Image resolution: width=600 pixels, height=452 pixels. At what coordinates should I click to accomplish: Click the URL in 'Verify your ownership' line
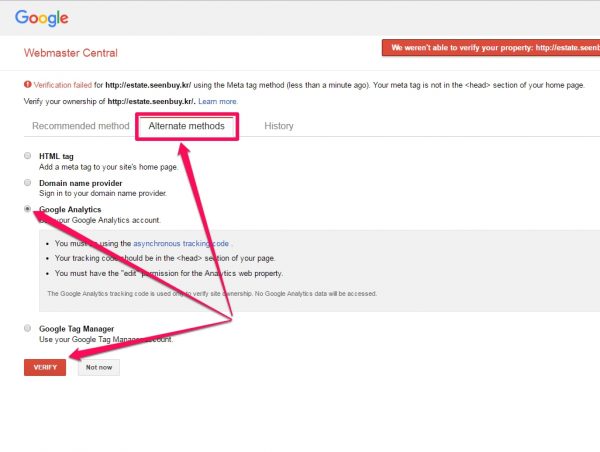[151, 102]
